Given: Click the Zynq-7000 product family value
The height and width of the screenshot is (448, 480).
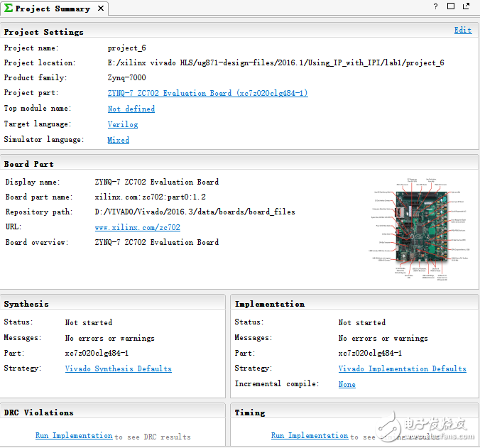Looking at the screenshot, I should [126, 77].
